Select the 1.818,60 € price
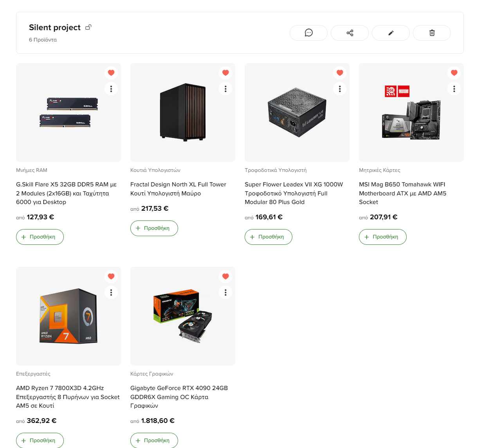This screenshot has height=448, width=501. tap(158, 421)
